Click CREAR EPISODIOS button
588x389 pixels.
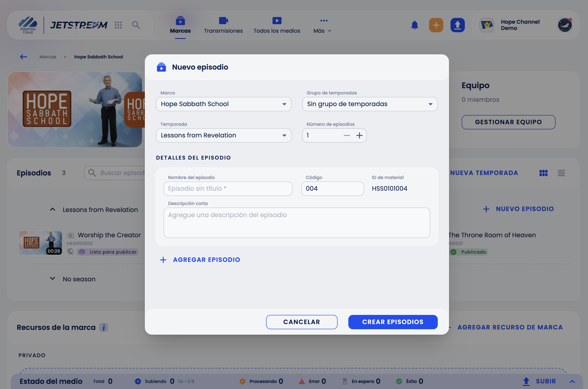click(x=393, y=322)
